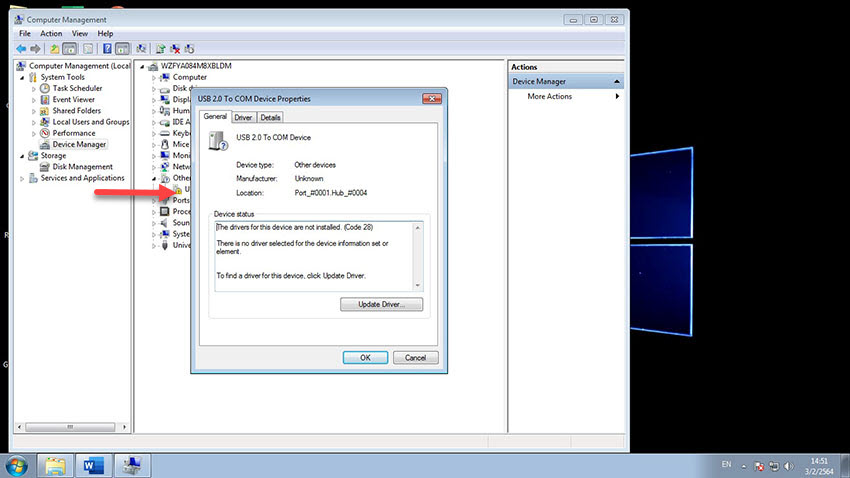Viewport: 850px width, 478px height.
Task: Collapse the System Tools node
Action: click(x=22, y=77)
